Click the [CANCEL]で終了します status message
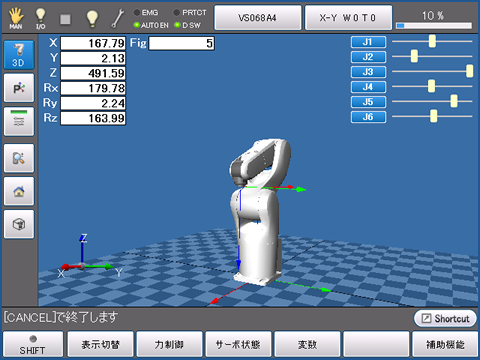480x360 pixels. point(61,317)
